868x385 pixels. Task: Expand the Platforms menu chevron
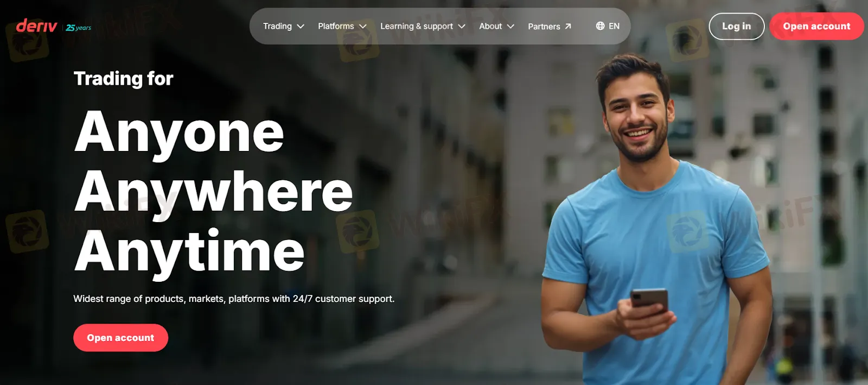pyautogui.click(x=363, y=26)
